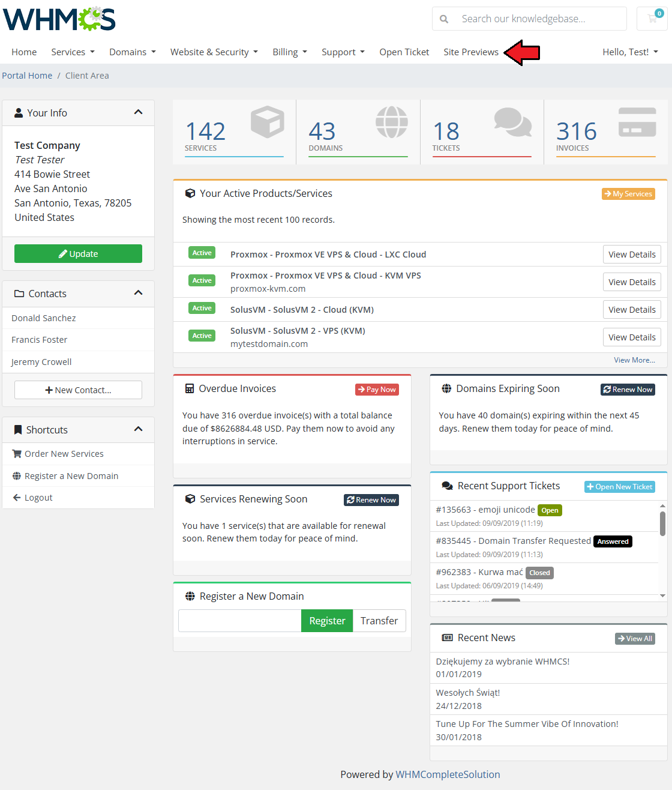Screen dimensions: 672x790
Task: View Details for mytestdomain.com service
Action: (x=632, y=337)
